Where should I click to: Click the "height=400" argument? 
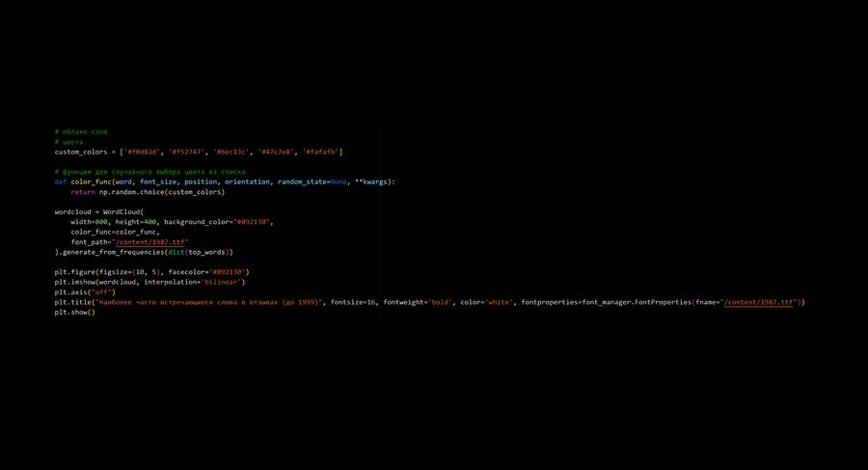pyautogui.click(x=136, y=222)
